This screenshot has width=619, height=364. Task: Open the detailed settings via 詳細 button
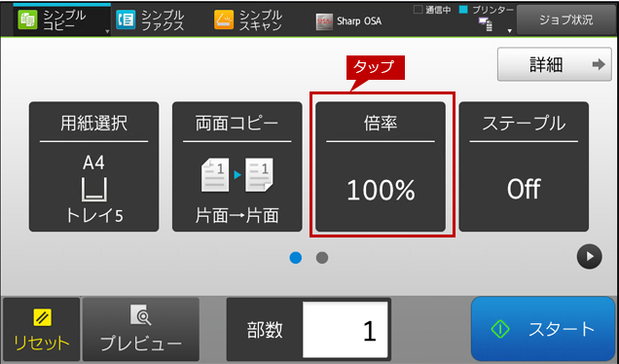tap(554, 64)
